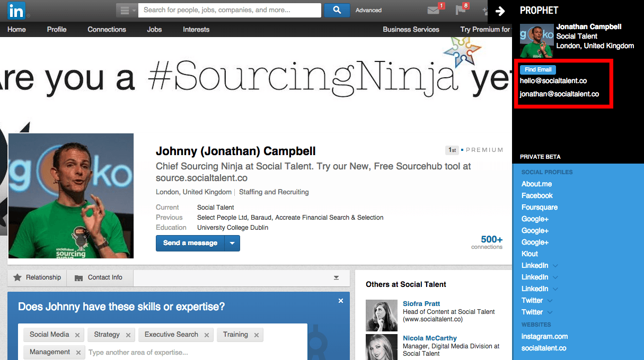Collapse the Prophet panel with arrow

click(x=500, y=11)
